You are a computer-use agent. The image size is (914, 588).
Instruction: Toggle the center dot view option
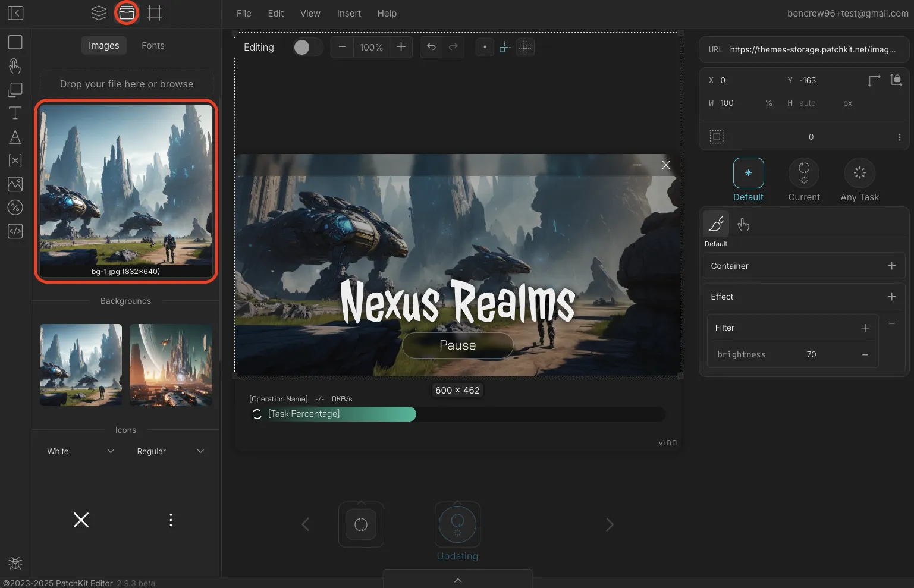point(485,47)
